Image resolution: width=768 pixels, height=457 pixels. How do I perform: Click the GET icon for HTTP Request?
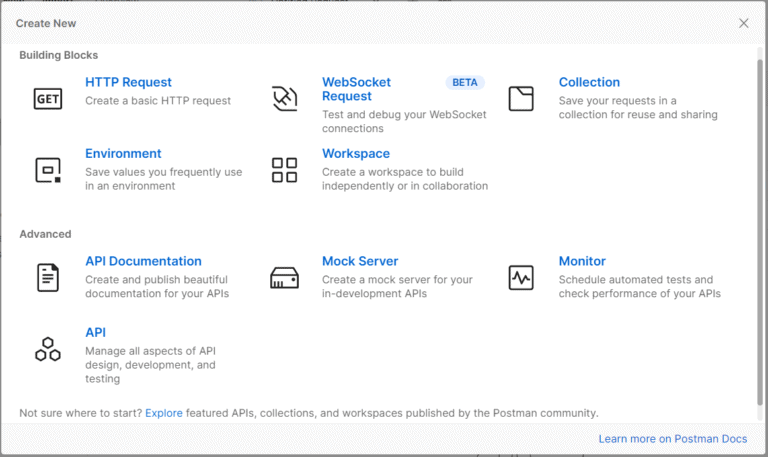[48, 99]
